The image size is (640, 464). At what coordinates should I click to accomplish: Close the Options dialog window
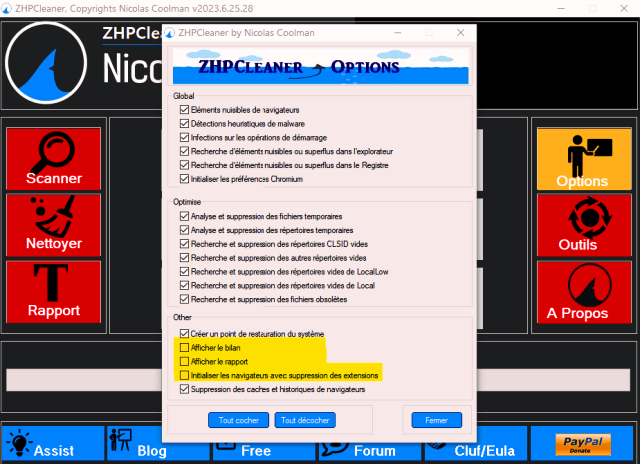pos(460,33)
